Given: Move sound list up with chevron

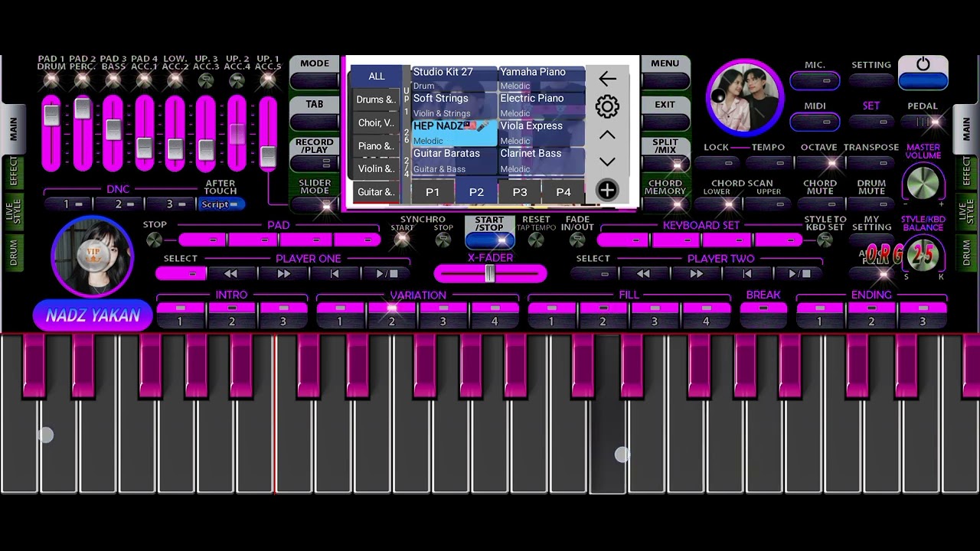Looking at the screenshot, I should coord(607,135).
